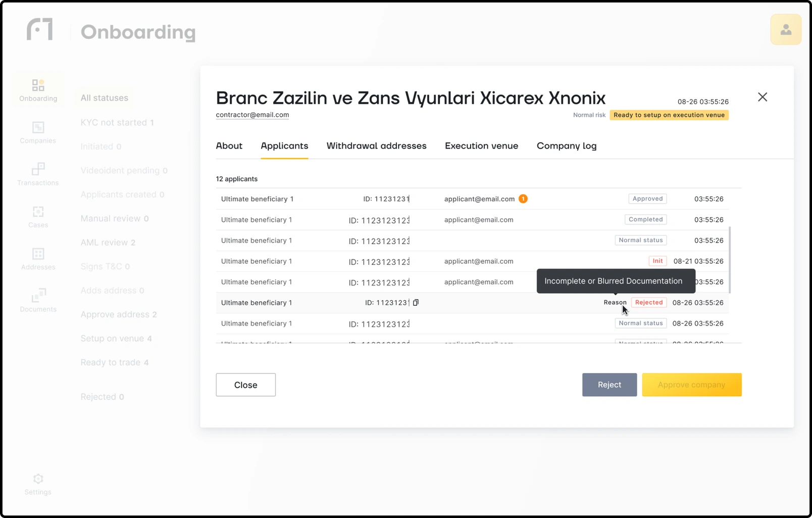Click ID: 11231231 in the Approved row
The image size is (812, 518).
pos(386,199)
